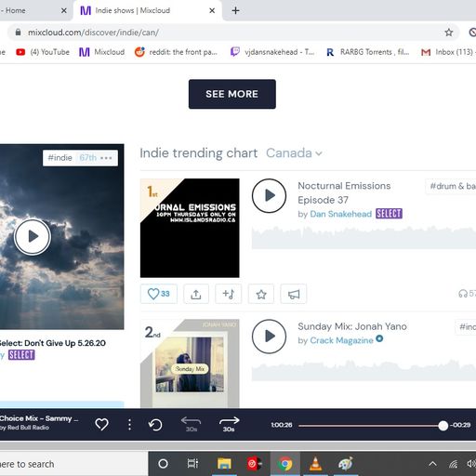Viewport: 476px width, 476px height.
Task: Close the Indie shows Mixcloud tab
Action: 212,10
